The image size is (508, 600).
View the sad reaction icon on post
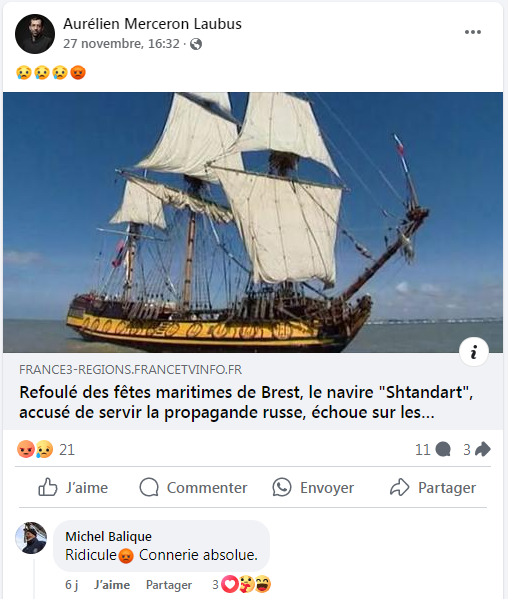pyautogui.click(x=44, y=449)
